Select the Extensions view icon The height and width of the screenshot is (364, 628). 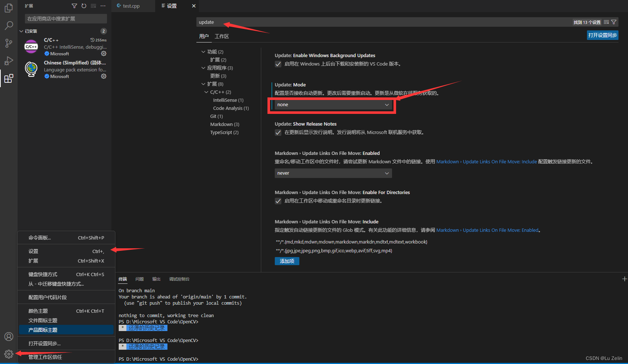pos(9,78)
